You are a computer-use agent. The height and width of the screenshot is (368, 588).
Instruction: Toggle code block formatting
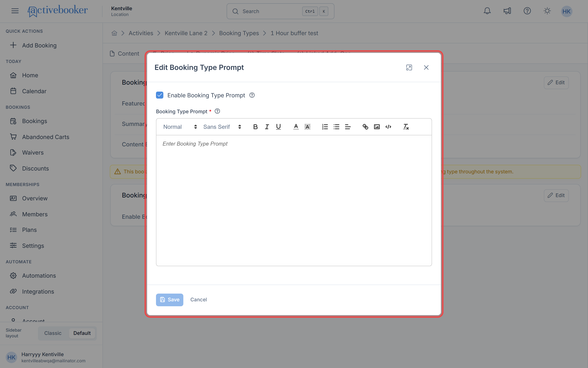click(388, 127)
